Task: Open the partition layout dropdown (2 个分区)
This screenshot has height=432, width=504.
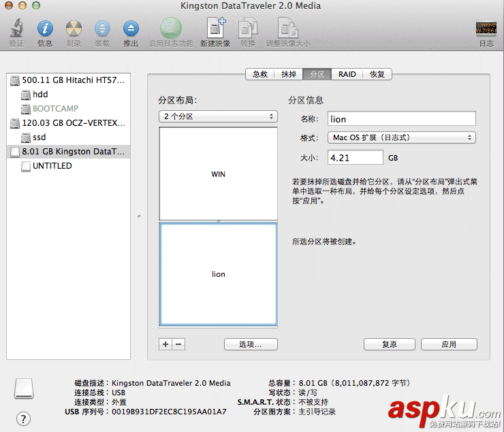Action: (218, 116)
